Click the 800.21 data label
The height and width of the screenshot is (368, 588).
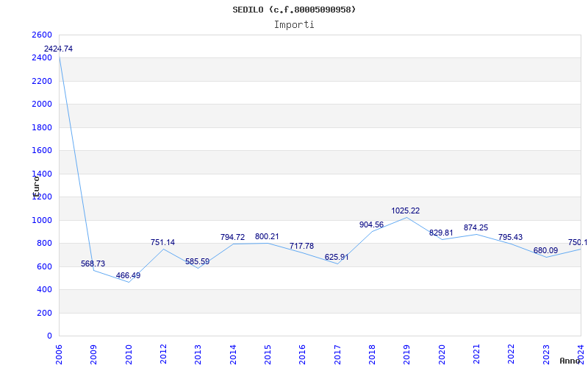pos(267,236)
